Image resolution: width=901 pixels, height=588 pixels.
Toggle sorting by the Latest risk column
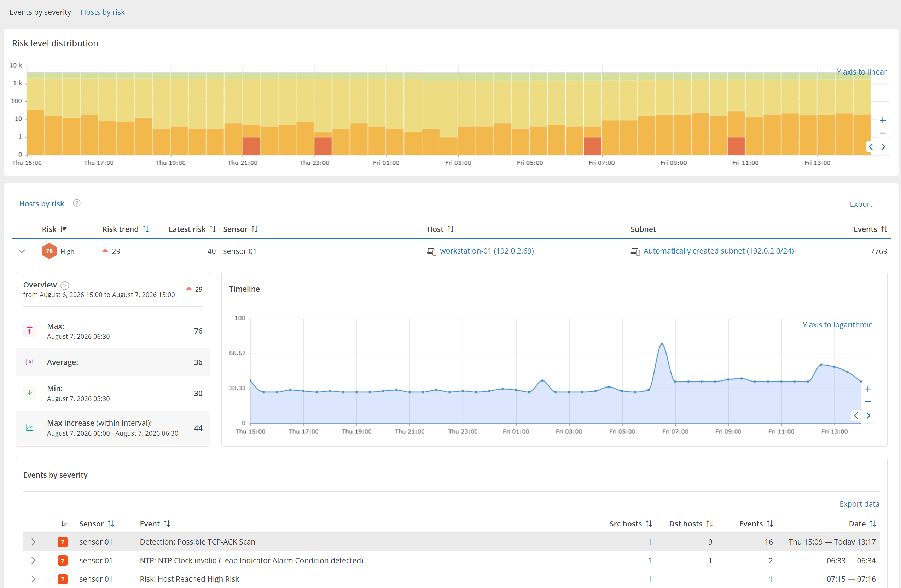coord(192,229)
